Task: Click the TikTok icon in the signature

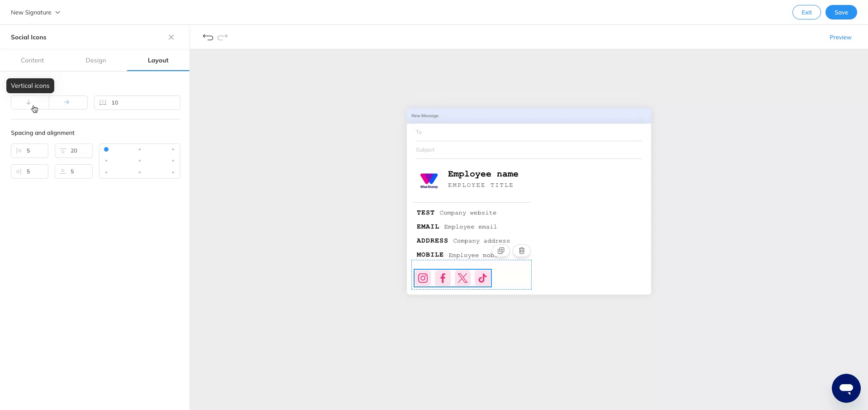Action: click(x=482, y=278)
